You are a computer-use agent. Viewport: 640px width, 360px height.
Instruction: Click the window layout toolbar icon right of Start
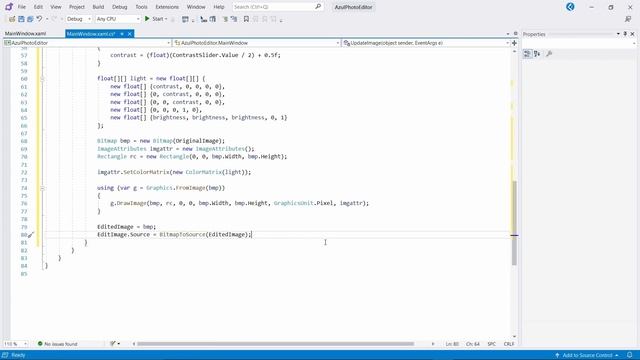pyautogui.click(x=185, y=19)
